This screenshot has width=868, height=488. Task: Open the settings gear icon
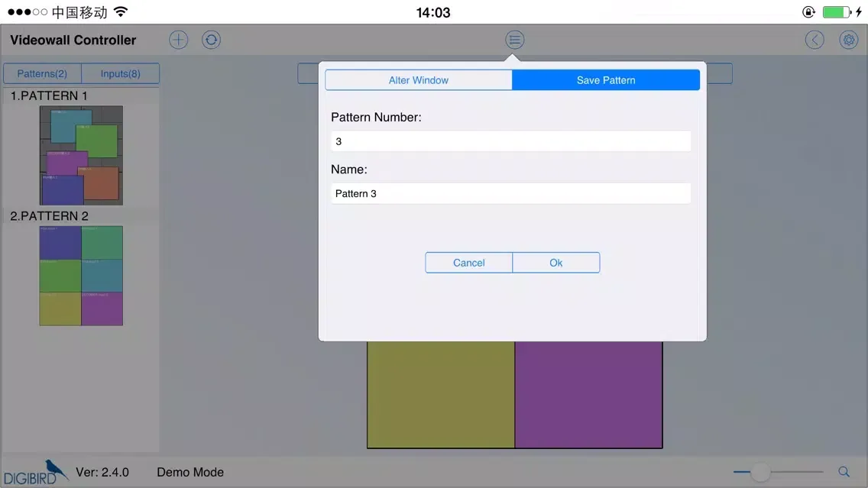[848, 39]
